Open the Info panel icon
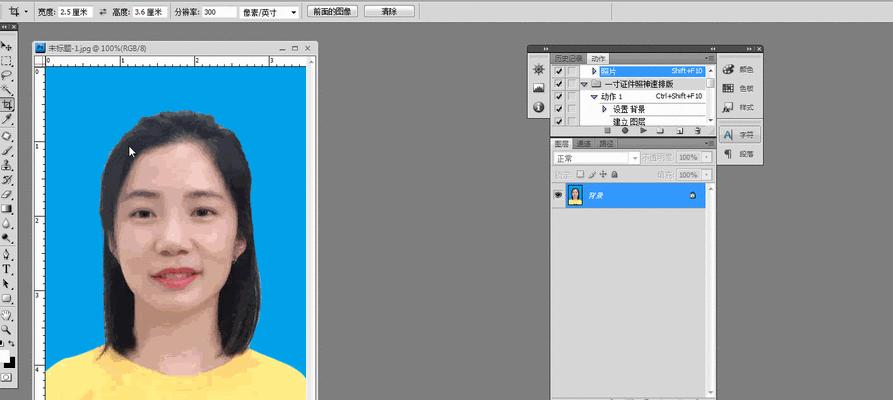Screen dimensions: 893x400 coord(538,107)
